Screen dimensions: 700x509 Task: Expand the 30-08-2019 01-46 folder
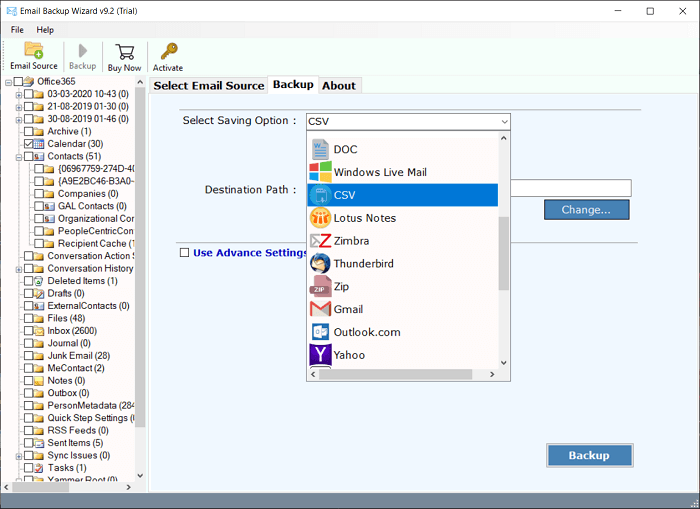tap(18, 120)
